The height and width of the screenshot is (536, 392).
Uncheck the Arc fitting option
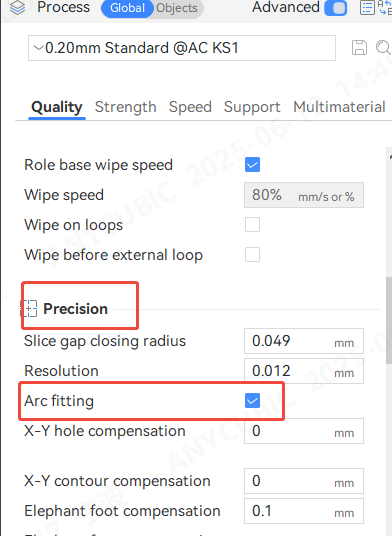pos(252,401)
